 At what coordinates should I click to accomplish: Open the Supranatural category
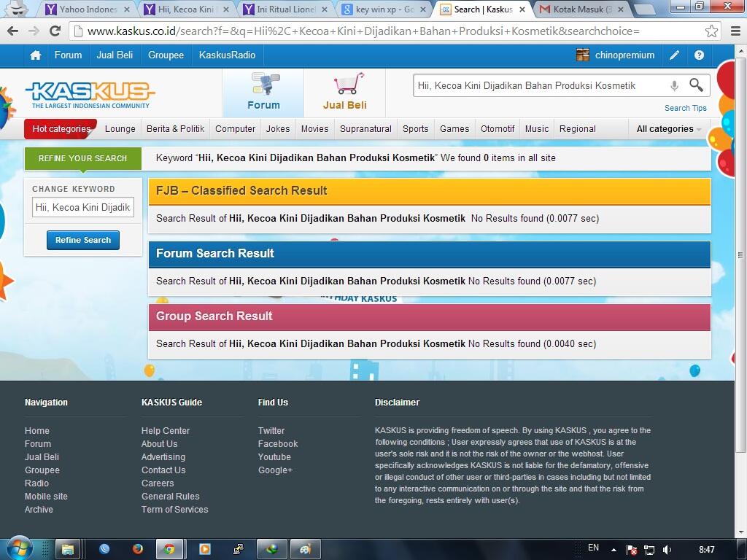coord(366,129)
